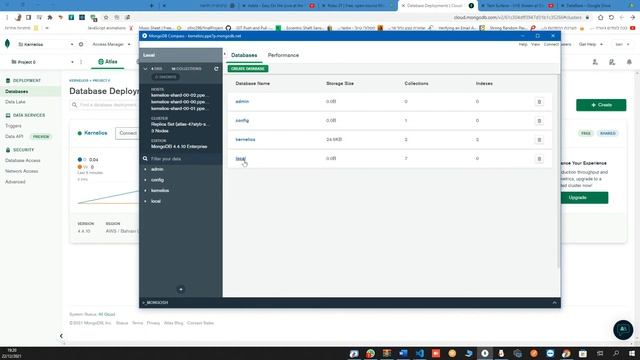Open organization settings gear in Atlas header
The image size is (640, 360).
[x=81, y=44]
